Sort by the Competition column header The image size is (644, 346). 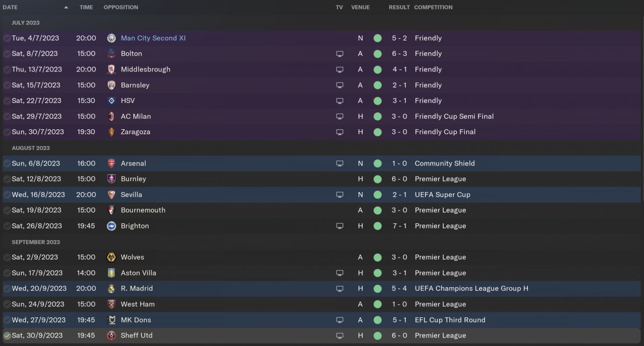coord(433,8)
